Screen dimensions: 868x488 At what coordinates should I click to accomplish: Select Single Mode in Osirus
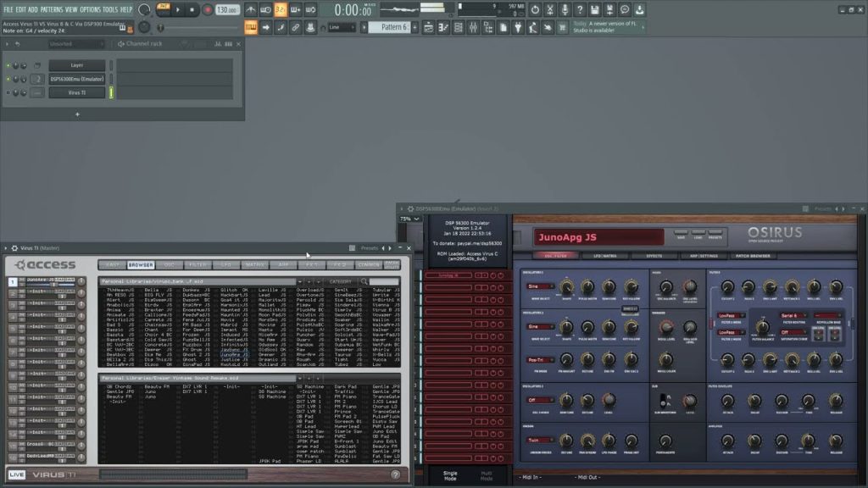click(x=450, y=476)
